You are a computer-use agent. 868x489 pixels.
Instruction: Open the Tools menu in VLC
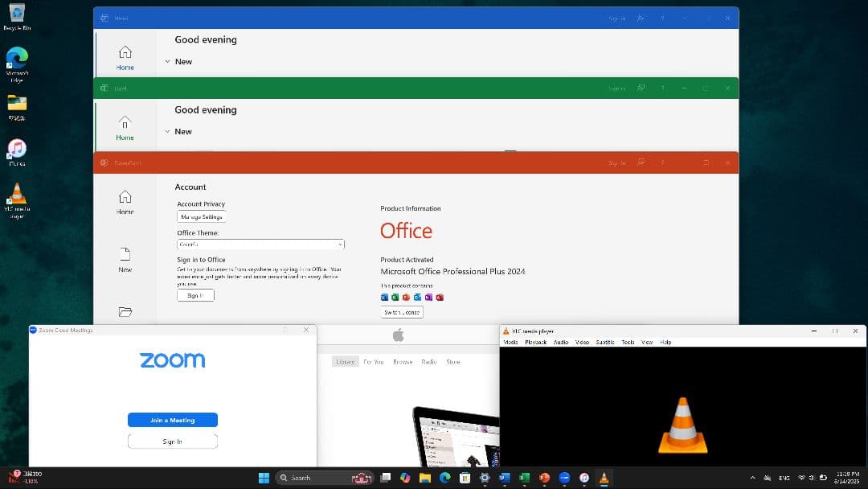pyautogui.click(x=628, y=342)
